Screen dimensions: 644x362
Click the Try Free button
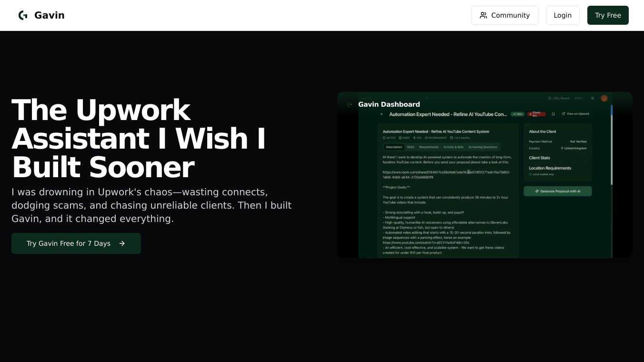[x=608, y=15]
